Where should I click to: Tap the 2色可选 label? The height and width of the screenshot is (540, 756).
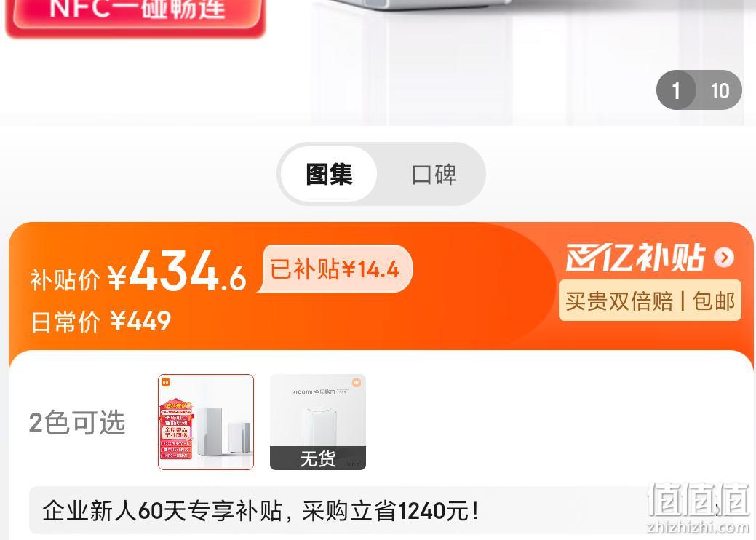tap(78, 423)
